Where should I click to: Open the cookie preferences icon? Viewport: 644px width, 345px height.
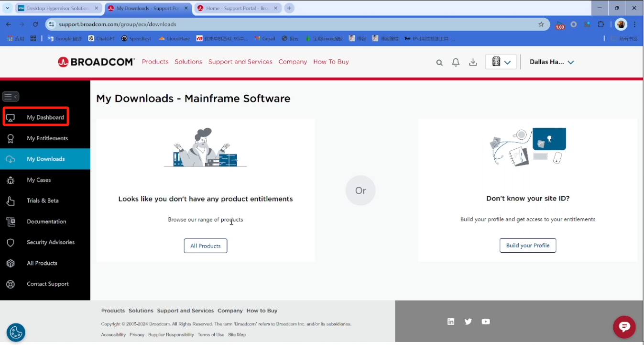coord(16,333)
